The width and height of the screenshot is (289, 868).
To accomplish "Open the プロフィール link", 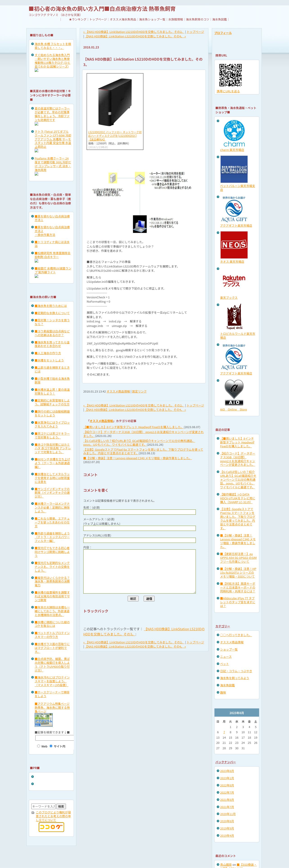I will [223, 33].
